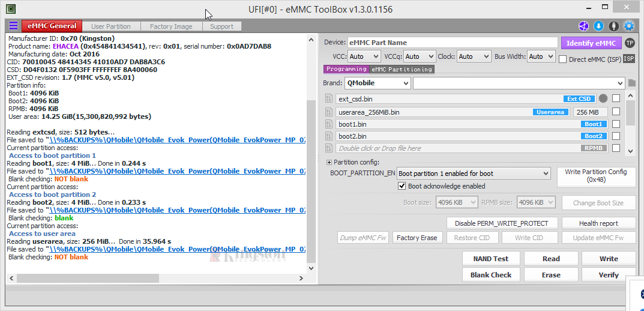Switch to the eMMC General tab

click(x=52, y=26)
